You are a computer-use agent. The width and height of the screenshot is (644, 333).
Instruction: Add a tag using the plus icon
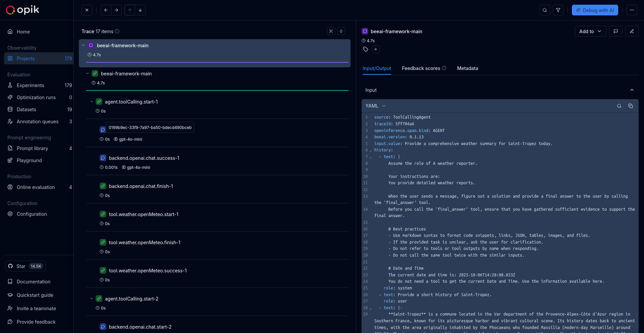(376, 49)
